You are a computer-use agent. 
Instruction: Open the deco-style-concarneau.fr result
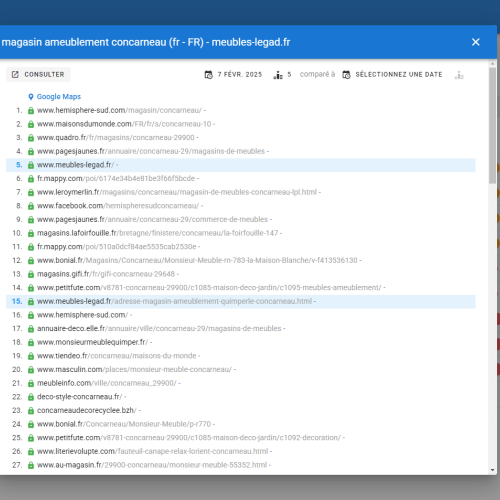(79, 397)
